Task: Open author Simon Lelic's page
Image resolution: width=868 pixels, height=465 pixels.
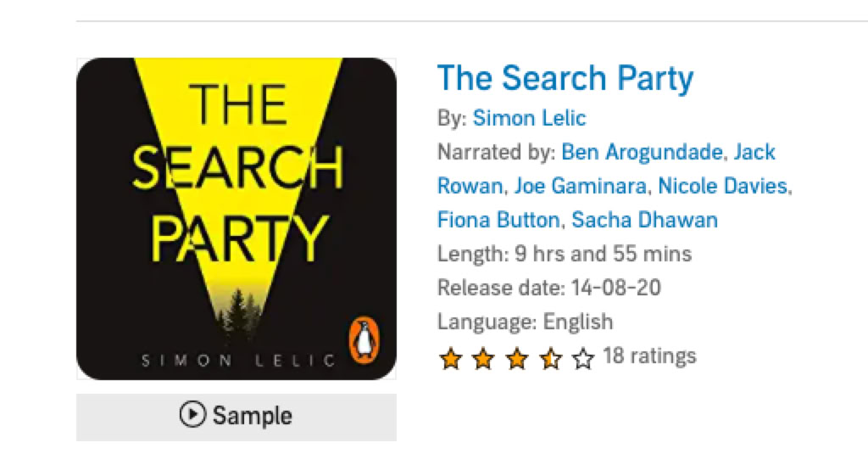Action: click(529, 118)
